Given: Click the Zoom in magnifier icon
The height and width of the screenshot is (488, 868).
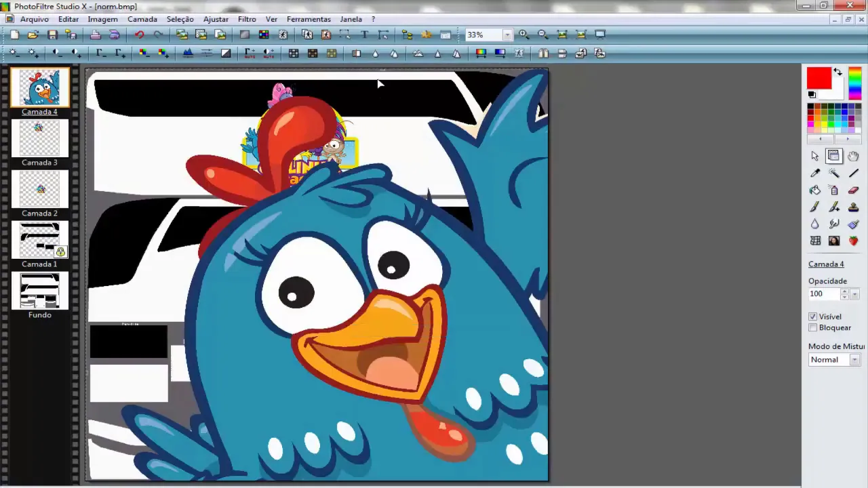Looking at the screenshot, I should click(x=524, y=35).
